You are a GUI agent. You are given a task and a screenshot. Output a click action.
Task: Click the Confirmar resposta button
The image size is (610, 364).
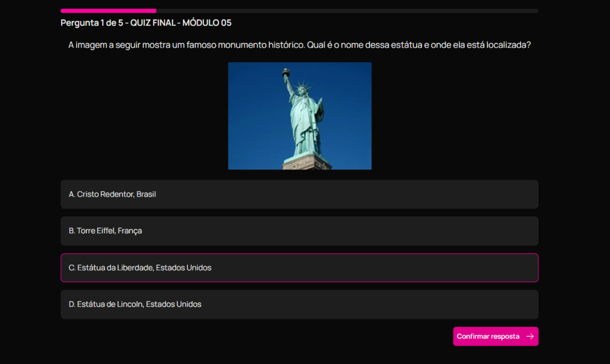(496, 336)
